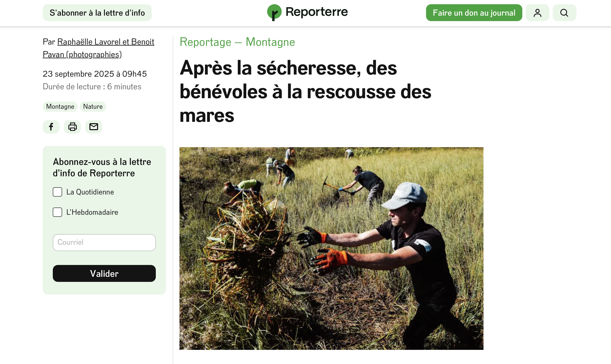Click S'abonner à la lettre d'info

pyautogui.click(x=97, y=13)
